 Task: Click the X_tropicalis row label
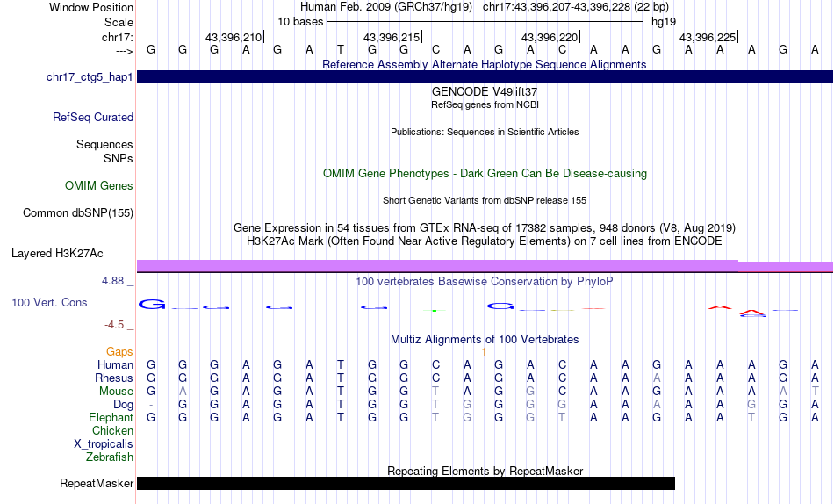(x=104, y=444)
